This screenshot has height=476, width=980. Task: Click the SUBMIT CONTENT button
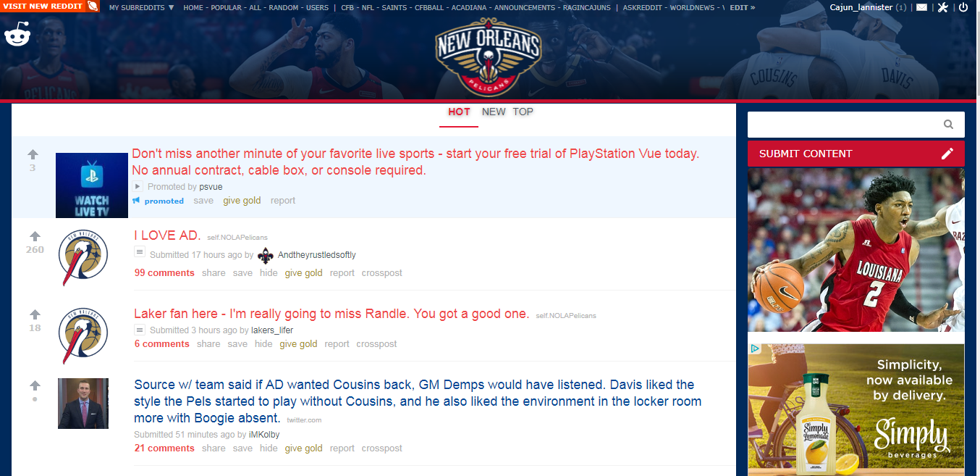coord(856,154)
